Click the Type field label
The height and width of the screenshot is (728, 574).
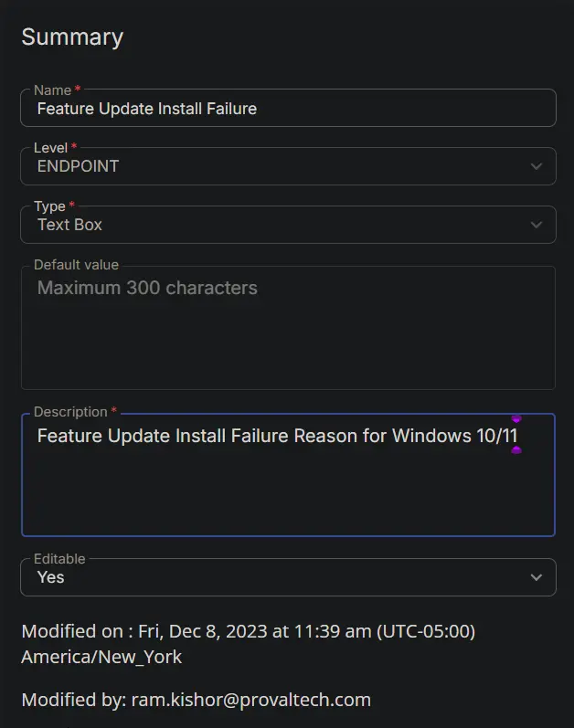49,206
